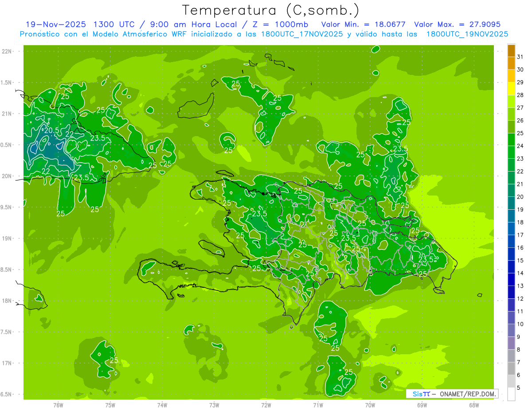Click the '17N' latitude axis label
Screen dimensions: 532x411
point(7,363)
